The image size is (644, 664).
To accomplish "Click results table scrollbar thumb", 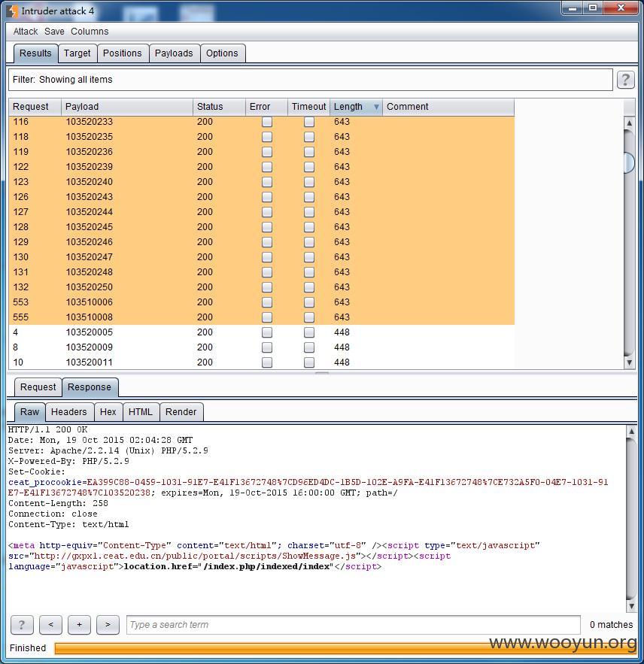I will coord(630,162).
